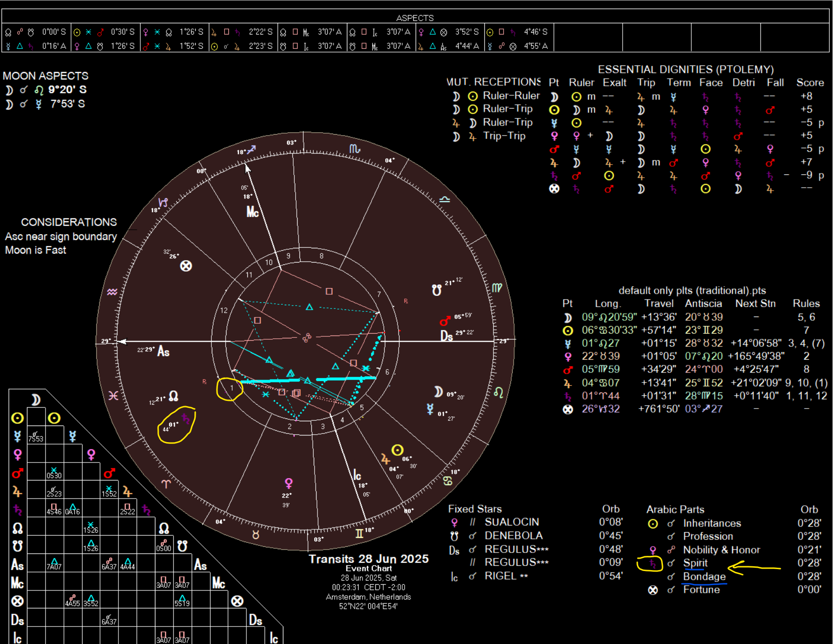Select house number 12 in the wheel
Screen dimensions: 833x644
224,310
